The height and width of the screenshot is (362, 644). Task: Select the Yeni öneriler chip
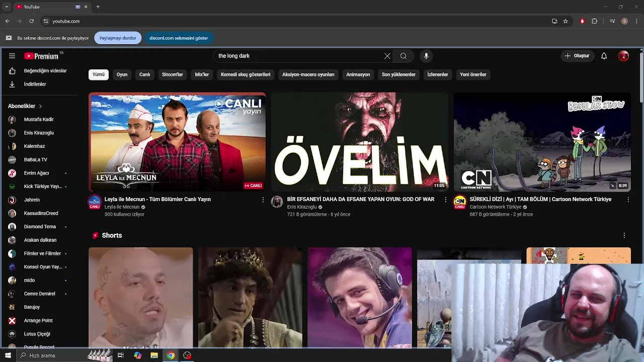click(x=473, y=74)
